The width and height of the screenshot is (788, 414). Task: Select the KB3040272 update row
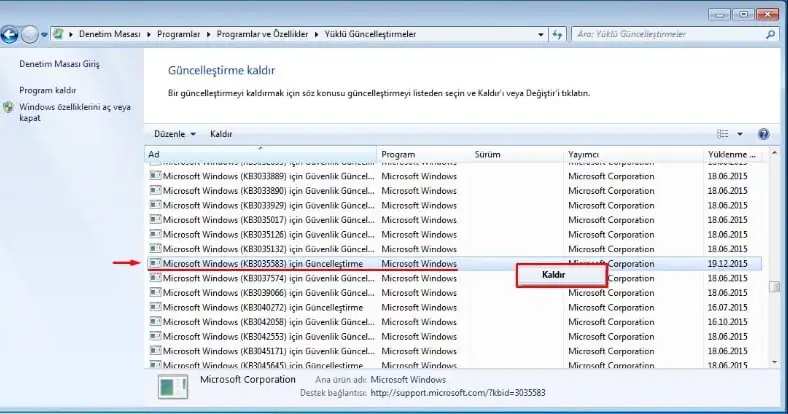tap(455, 307)
